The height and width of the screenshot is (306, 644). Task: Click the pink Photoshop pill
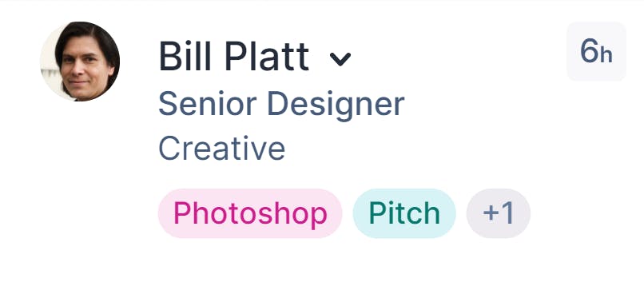pos(250,213)
